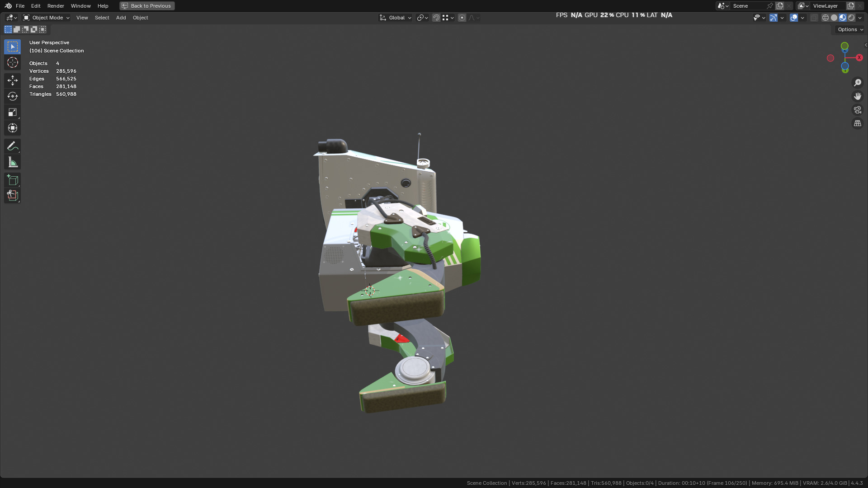Open the viewport View menu
Screen dimensions: 868x488
82,18
